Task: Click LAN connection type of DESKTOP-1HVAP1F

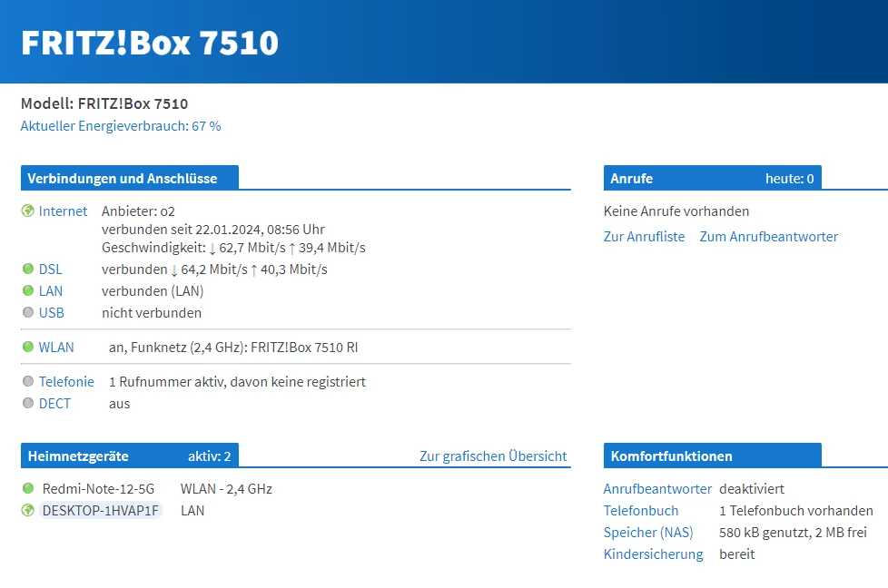Action: [192, 511]
